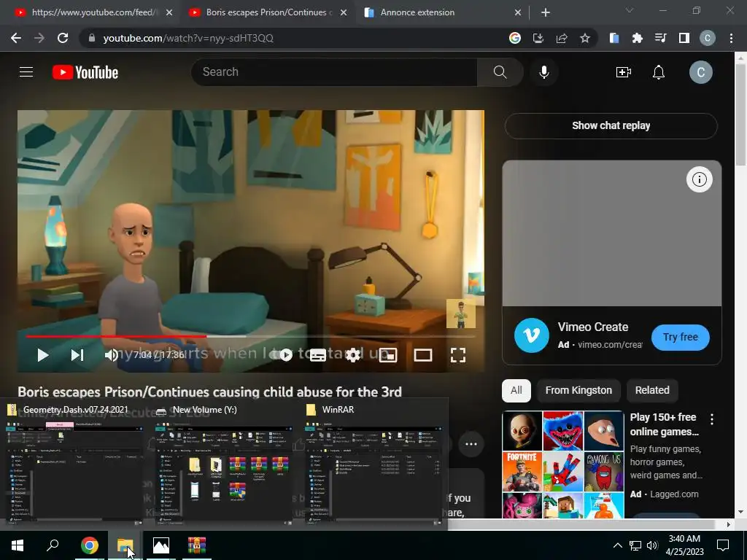Image resolution: width=747 pixels, height=560 pixels.
Task: Select the Related chip
Action: coord(652,391)
